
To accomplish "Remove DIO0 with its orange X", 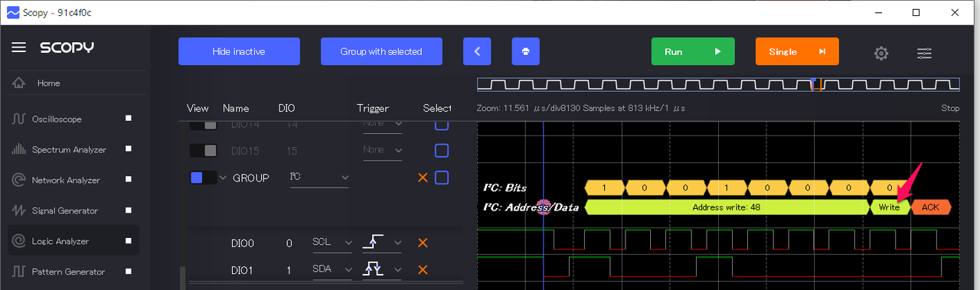I will [422, 243].
